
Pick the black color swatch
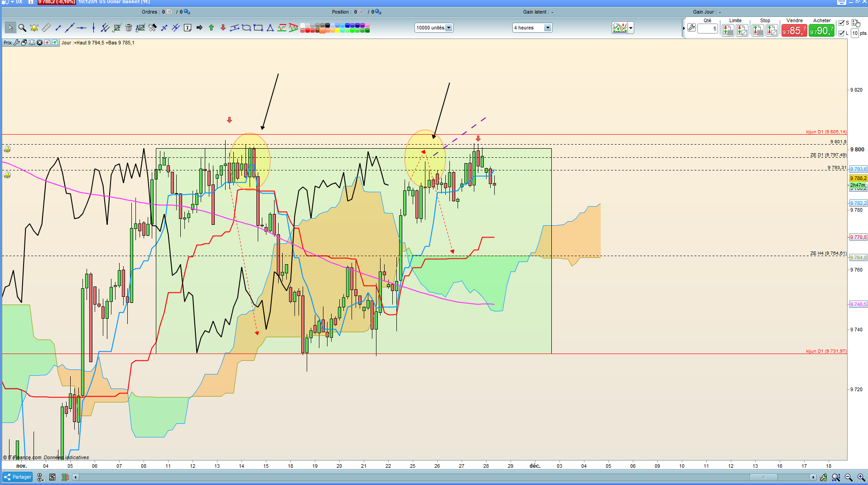327,25
